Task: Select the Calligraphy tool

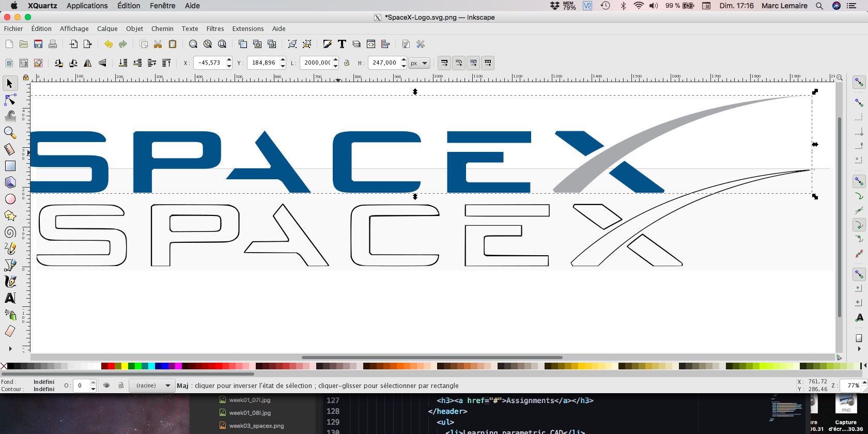Action: (x=10, y=282)
